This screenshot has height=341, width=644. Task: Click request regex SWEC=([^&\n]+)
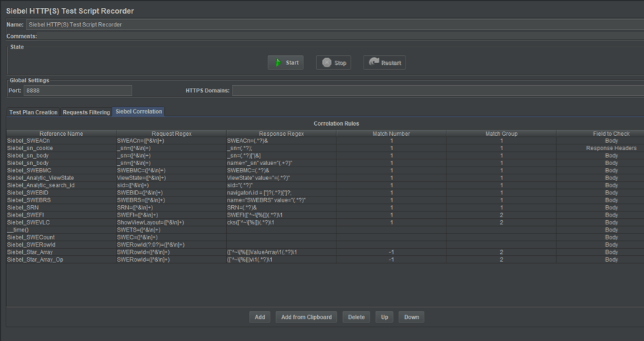(x=171, y=237)
